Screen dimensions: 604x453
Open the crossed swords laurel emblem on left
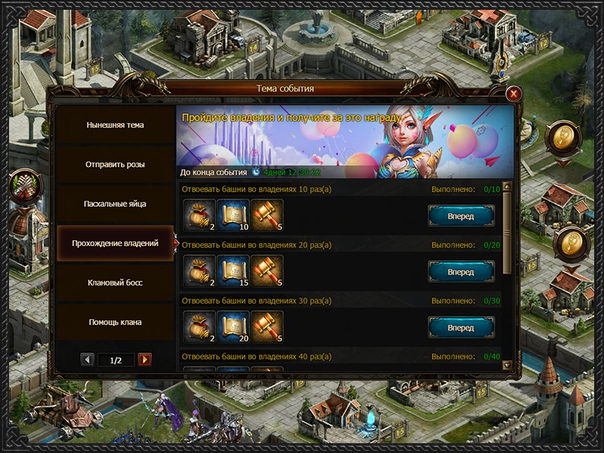click(x=25, y=186)
